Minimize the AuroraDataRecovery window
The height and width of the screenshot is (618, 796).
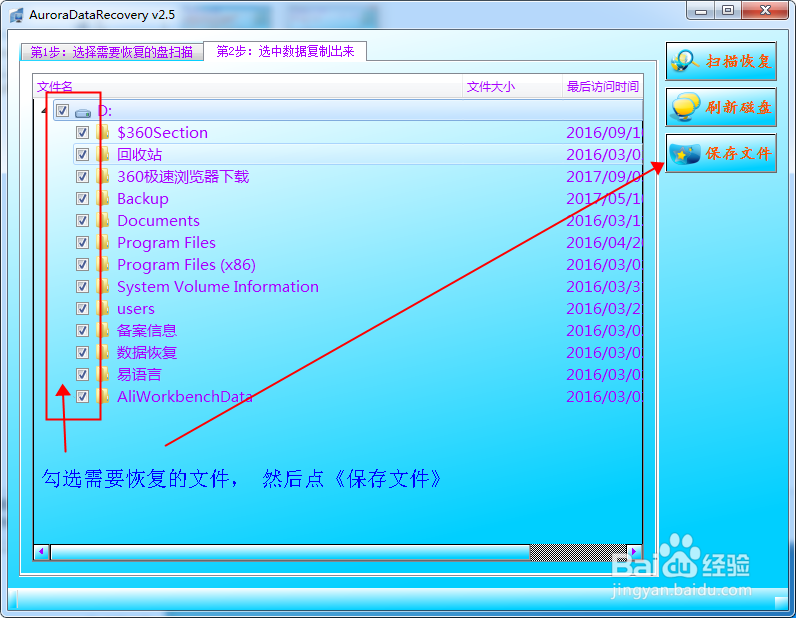click(x=701, y=10)
